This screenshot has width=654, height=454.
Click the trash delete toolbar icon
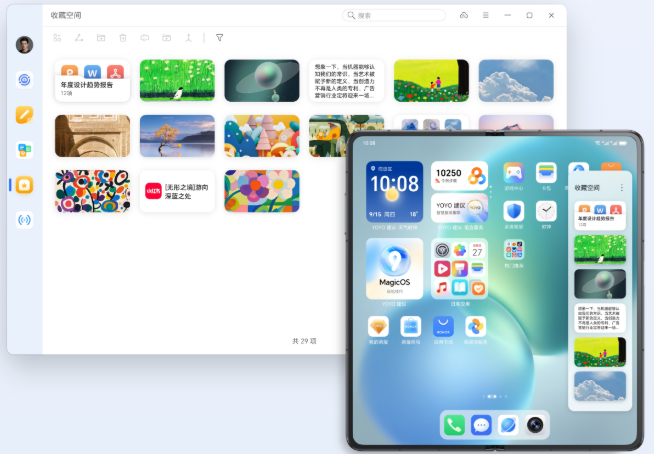tap(123, 38)
